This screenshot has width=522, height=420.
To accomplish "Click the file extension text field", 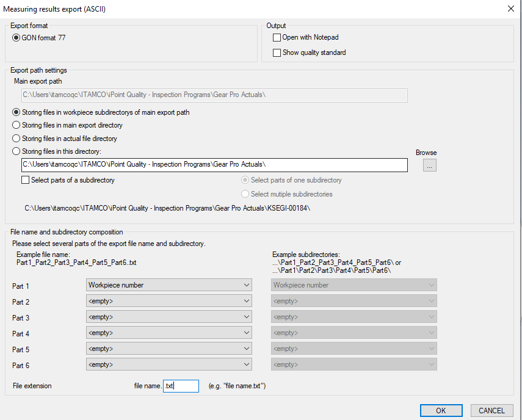I will (181, 386).
